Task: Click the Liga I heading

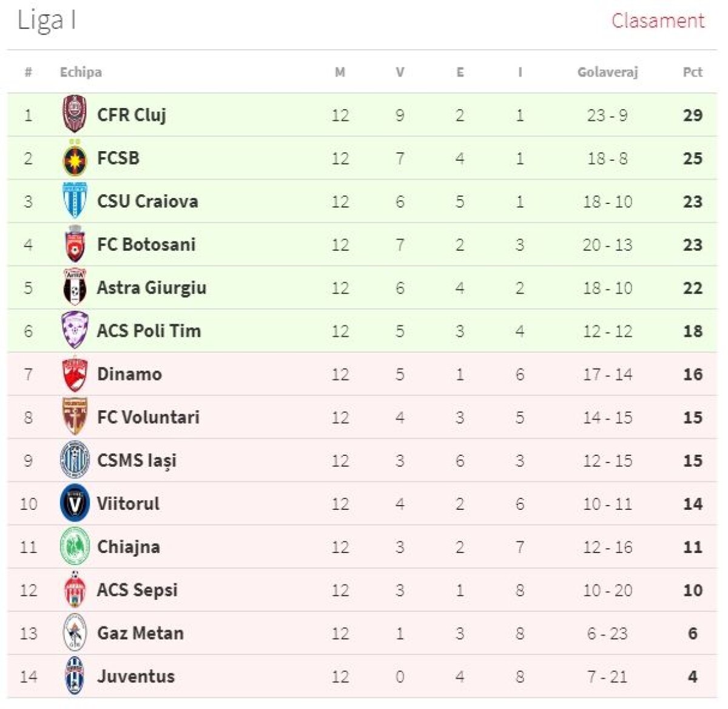Action: tap(46, 20)
